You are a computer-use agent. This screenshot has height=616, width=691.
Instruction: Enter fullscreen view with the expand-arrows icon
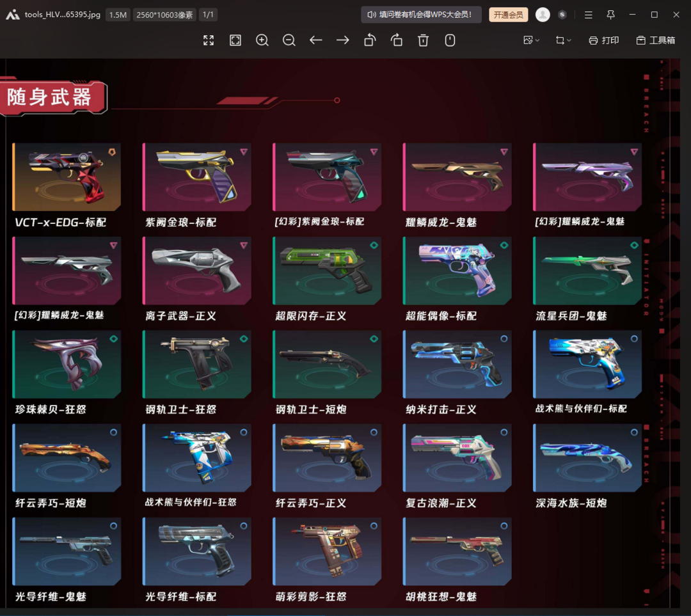point(209,40)
